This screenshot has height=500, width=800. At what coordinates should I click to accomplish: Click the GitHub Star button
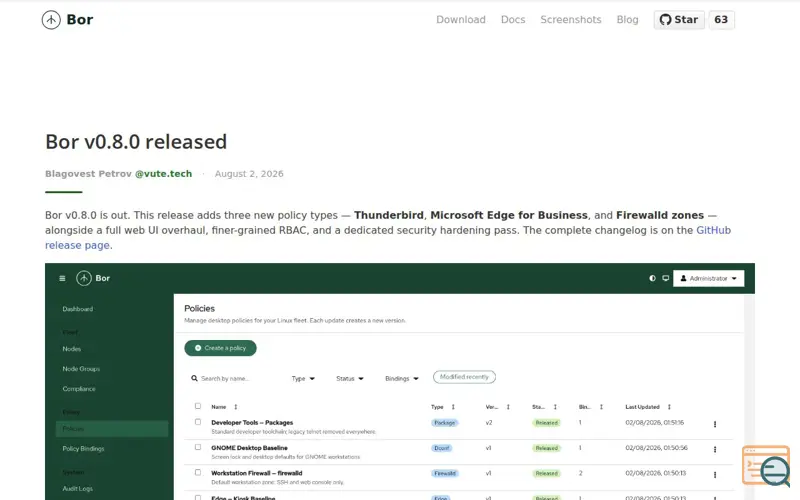point(679,20)
